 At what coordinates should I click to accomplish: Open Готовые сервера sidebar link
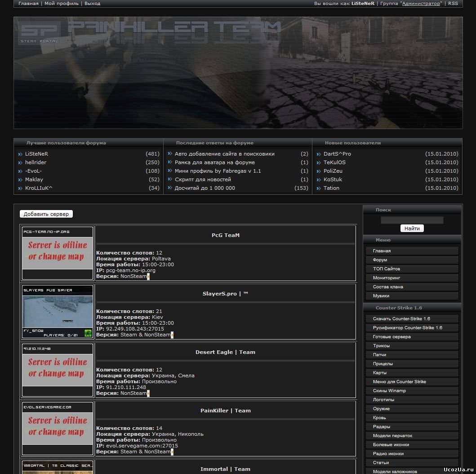click(412, 337)
